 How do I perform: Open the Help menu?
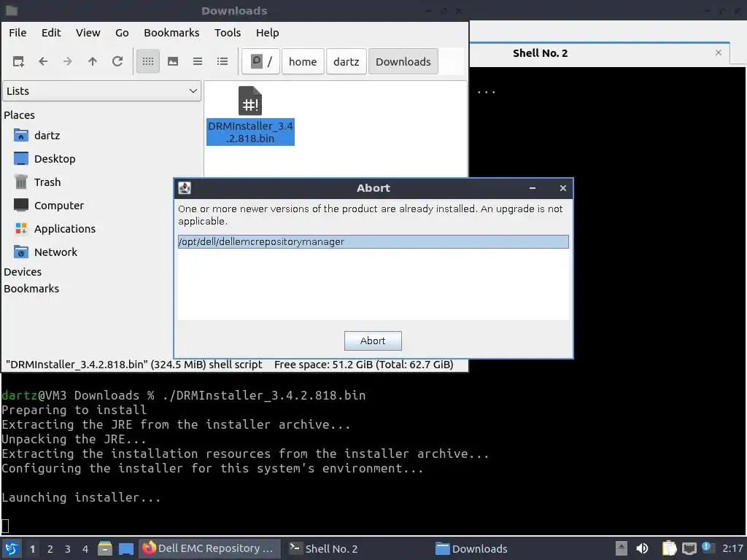coord(267,33)
